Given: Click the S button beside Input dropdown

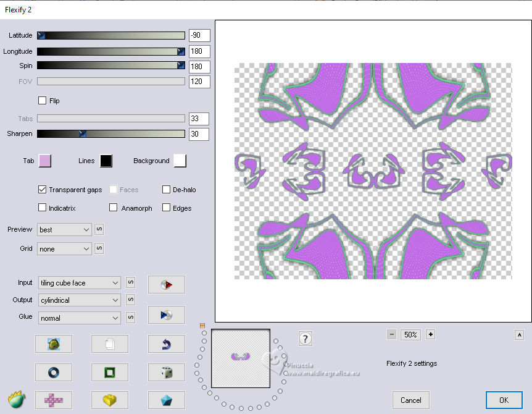Looking at the screenshot, I should tap(131, 282).
